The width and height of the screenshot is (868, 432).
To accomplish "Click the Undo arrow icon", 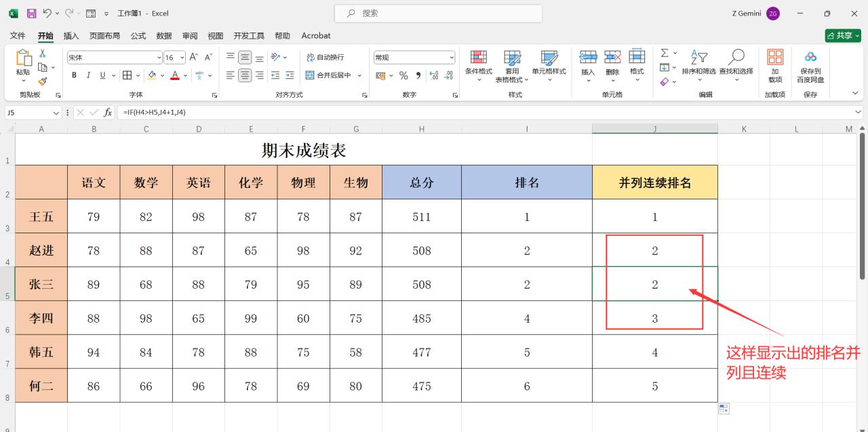I will pos(47,14).
